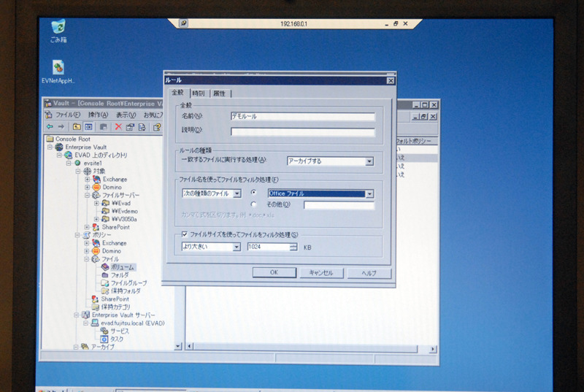Click the Properties toolbar icon next to delete

pos(130,127)
